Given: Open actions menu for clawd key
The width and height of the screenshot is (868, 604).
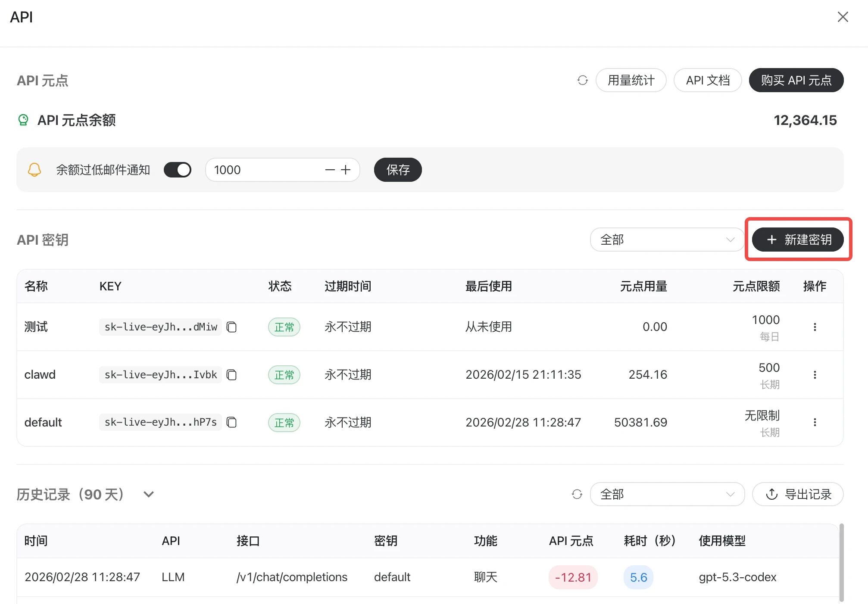Looking at the screenshot, I should 815,375.
